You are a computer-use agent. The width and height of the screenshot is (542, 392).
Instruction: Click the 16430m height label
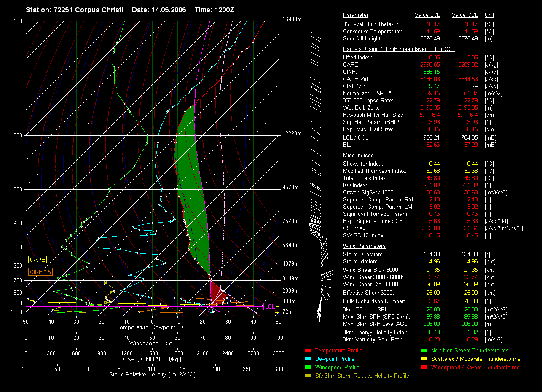[292, 19]
